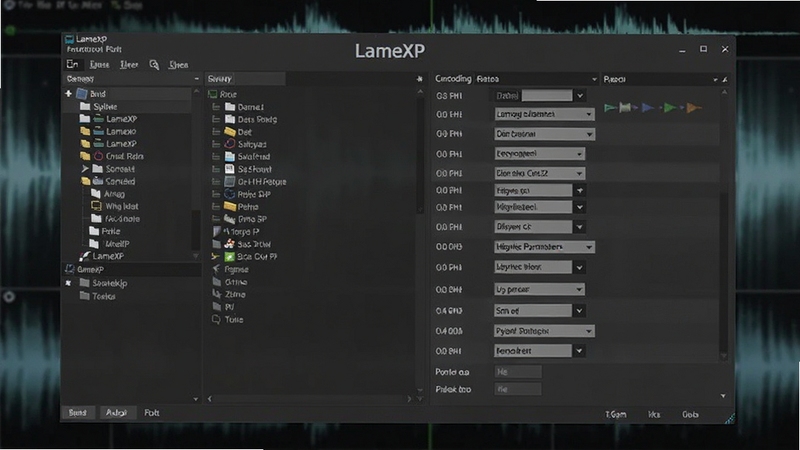Select the Dets Rodg folder in the middle list
This screenshot has height=450, width=800.
tap(251, 119)
